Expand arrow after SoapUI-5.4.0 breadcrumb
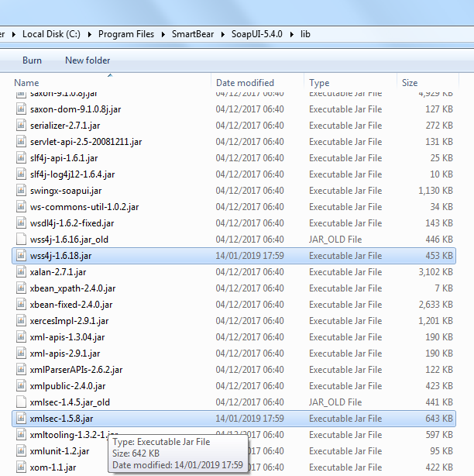Image resolution: width=474 pixels, height=476 pixels. point(292,34)
